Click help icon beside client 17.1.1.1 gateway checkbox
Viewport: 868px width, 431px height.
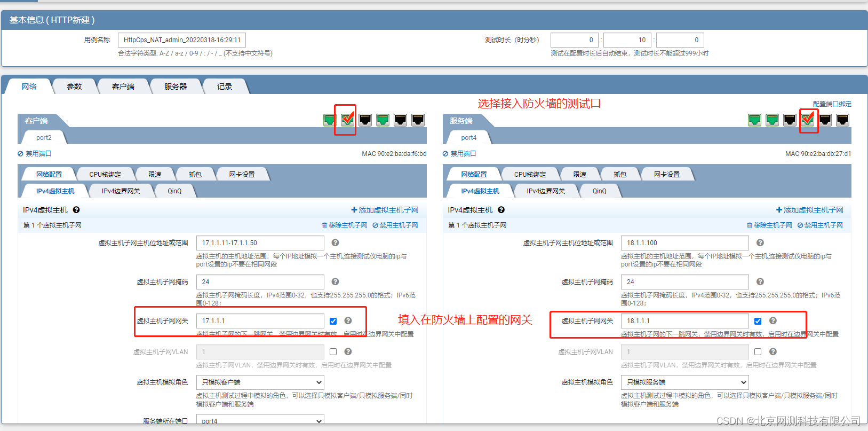pyautogui.click(x=348, y=321)
